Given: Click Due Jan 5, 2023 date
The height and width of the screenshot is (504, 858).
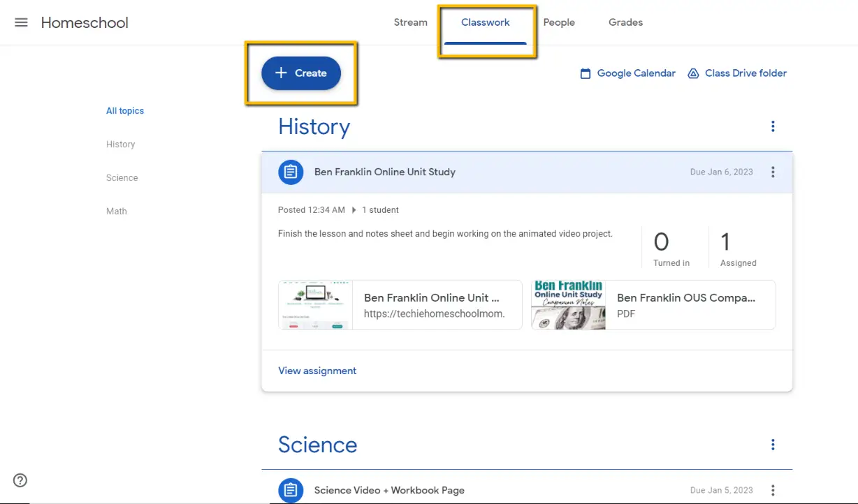Looking at the screenshot, I should tap(722, 490).
